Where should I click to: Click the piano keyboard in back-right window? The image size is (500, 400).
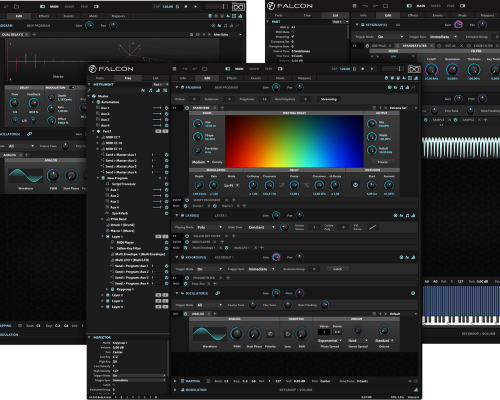coord(461,320)
